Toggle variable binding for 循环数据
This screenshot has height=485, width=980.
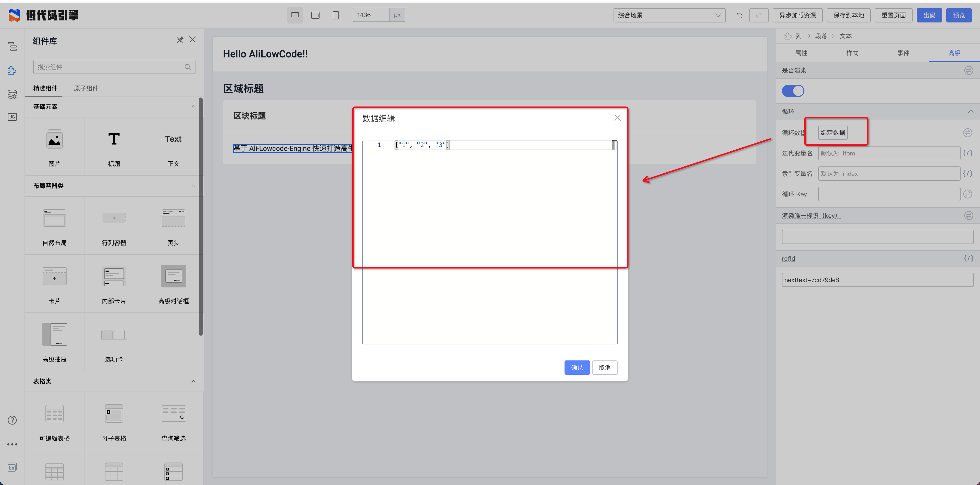(967, 133)
